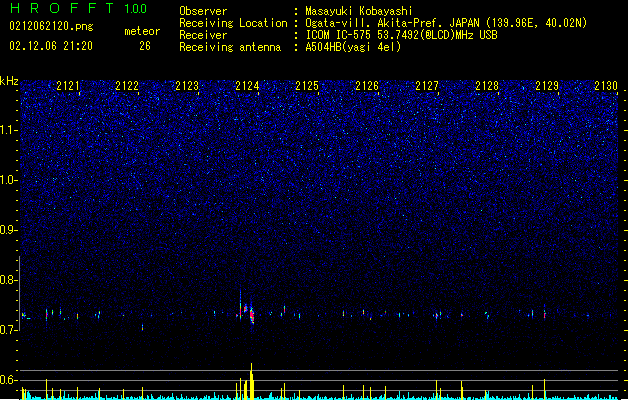Image resolution: width=629 pixels, height=400 pixels.
Task: Click receiver text ICOM IC-575 53.7492 MHz USB
Action: [x=401, y=35]
